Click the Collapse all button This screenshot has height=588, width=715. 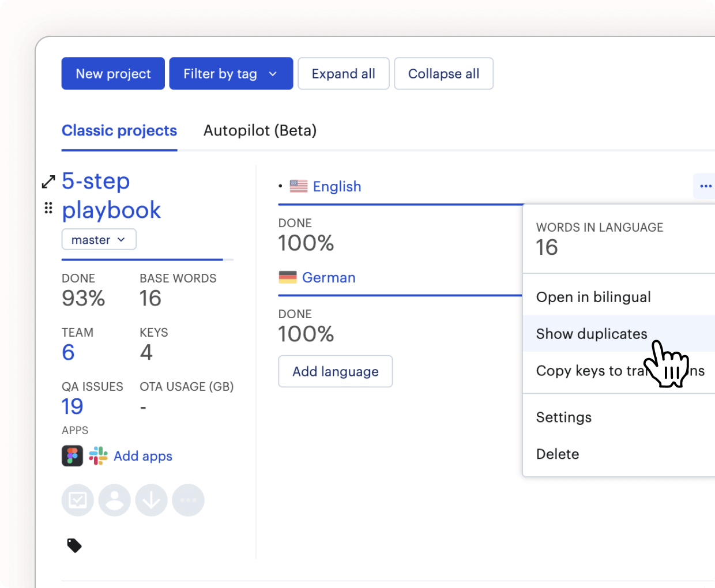click(443, 74)
